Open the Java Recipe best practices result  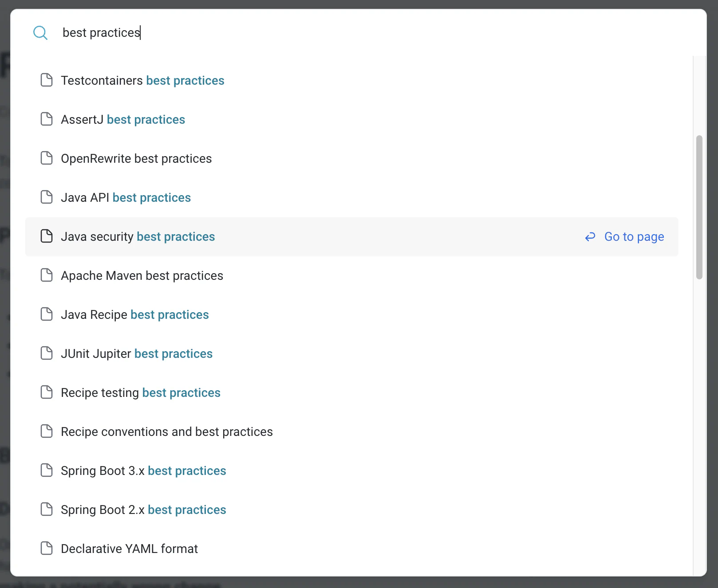pos(135,314)
